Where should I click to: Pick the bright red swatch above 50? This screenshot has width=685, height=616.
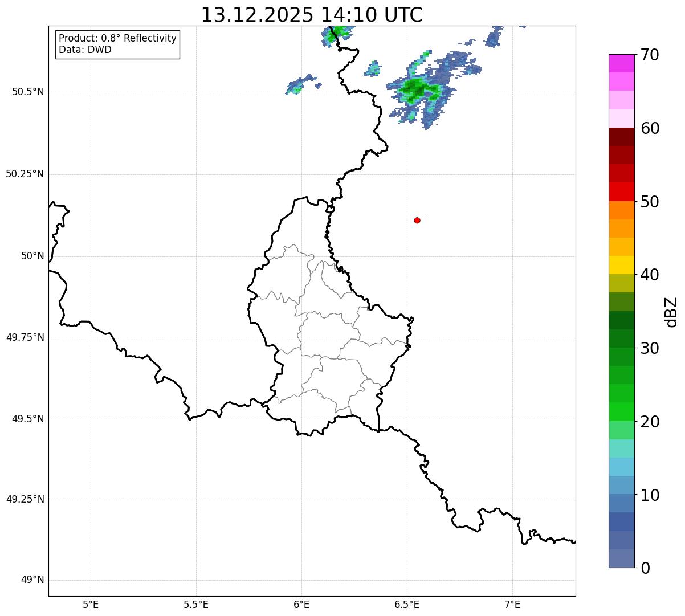point(622,192)
